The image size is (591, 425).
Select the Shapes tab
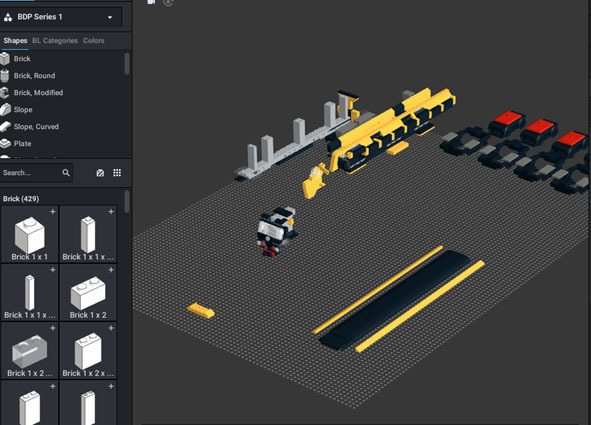(x=15, y=41)
